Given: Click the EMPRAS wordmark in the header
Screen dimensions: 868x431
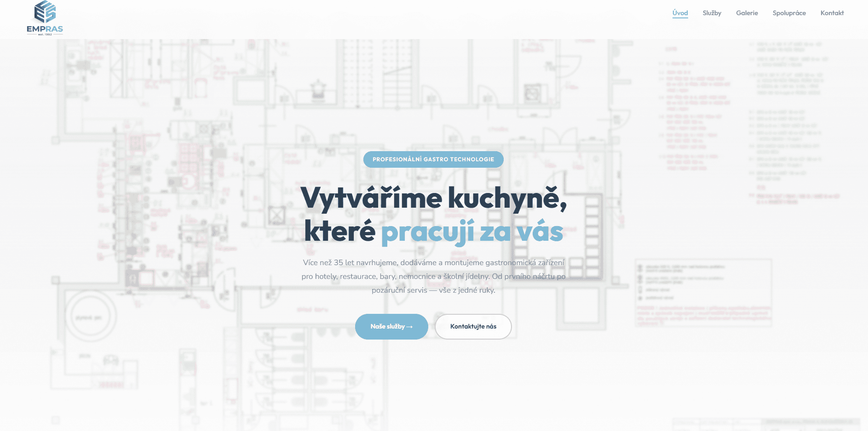Looking at the screenshot, I should coord(45,28).
